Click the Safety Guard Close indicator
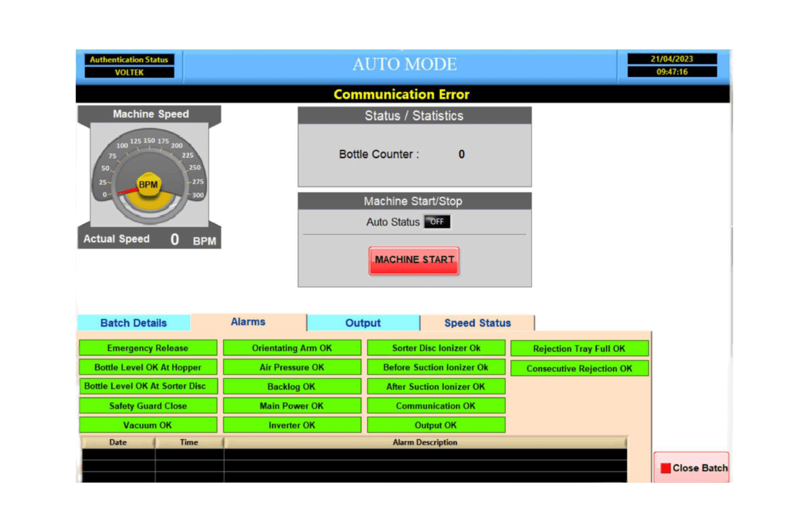Screen dimensions: 809x532 148,406
